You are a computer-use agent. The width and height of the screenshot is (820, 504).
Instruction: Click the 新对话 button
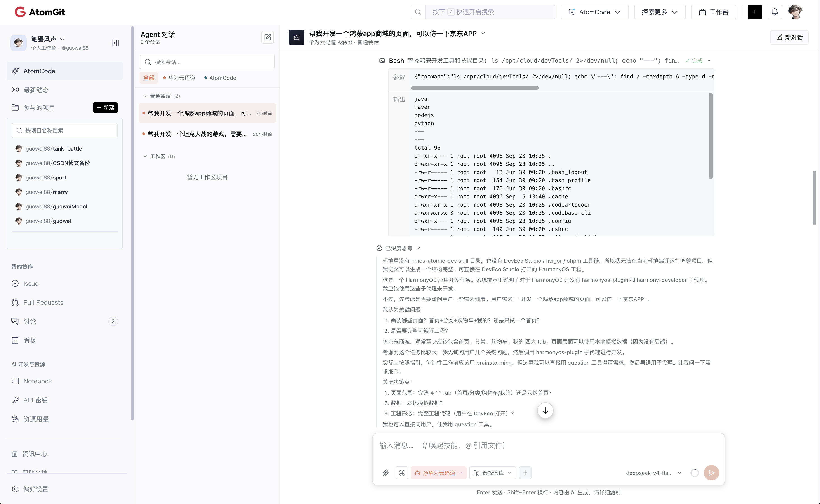789,37
